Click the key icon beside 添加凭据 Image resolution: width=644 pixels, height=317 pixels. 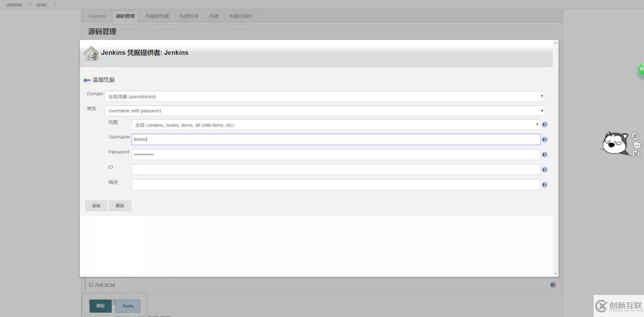[87, 80]
